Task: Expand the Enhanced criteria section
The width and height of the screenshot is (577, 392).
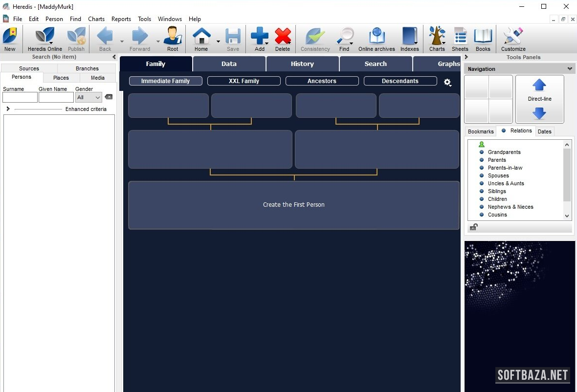Action: point(8,109)
